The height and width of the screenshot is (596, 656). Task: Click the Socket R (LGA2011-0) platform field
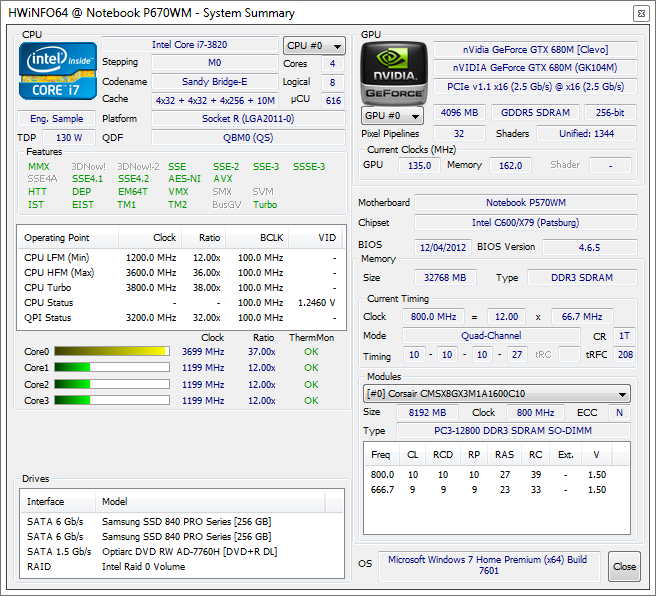pyautogui.click(x=248, y=119)
